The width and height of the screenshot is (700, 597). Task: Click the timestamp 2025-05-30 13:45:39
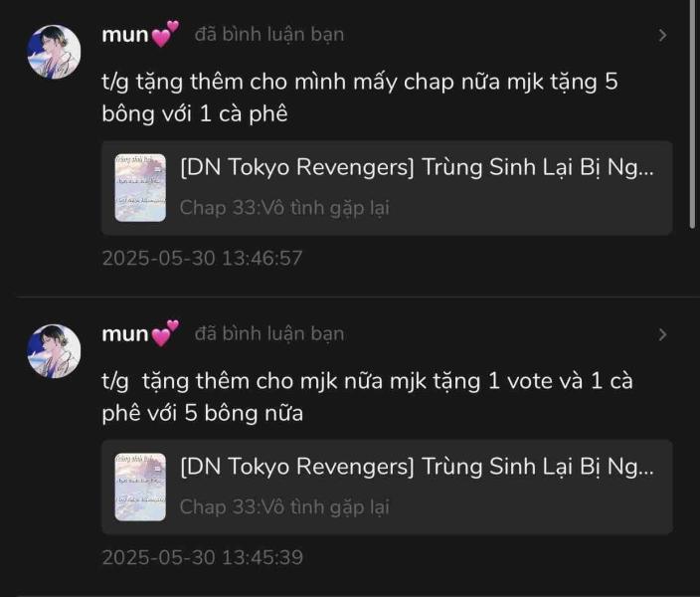tap(202, 557)
